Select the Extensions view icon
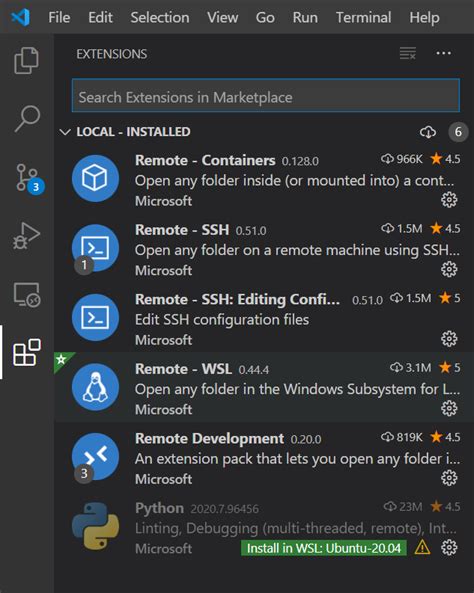This screenshot has width=474, height=593. (26, 352)
